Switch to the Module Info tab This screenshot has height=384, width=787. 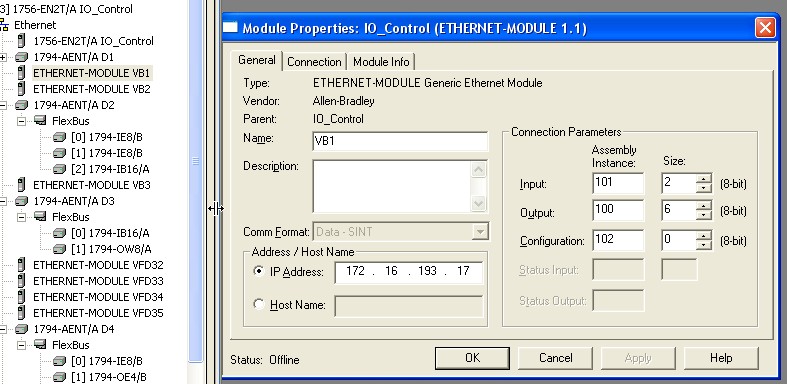point(381,62)
